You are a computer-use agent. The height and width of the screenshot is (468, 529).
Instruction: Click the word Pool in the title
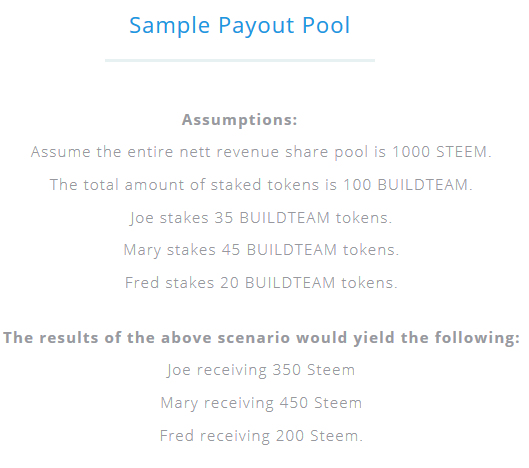pyautogui.click(x=326, y=25)
